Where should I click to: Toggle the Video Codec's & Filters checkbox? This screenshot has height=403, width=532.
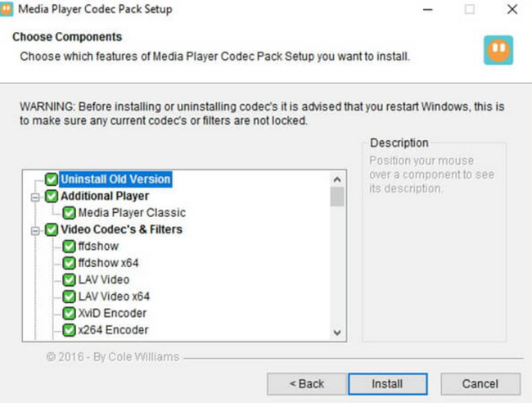[52, 229]
